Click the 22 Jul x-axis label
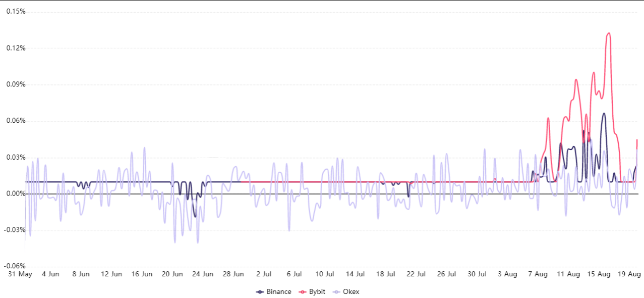The image size is (644, 298). pos(416,274)
